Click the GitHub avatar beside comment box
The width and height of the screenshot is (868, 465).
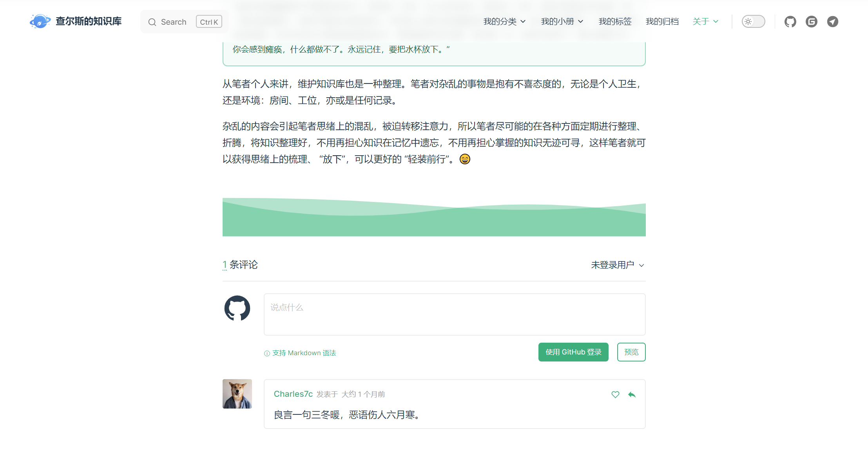237,308
